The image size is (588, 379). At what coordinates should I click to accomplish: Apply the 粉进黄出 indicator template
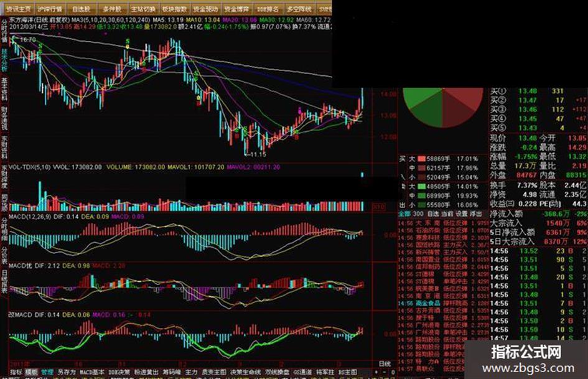pyautogui.click(x=146, y=372)
